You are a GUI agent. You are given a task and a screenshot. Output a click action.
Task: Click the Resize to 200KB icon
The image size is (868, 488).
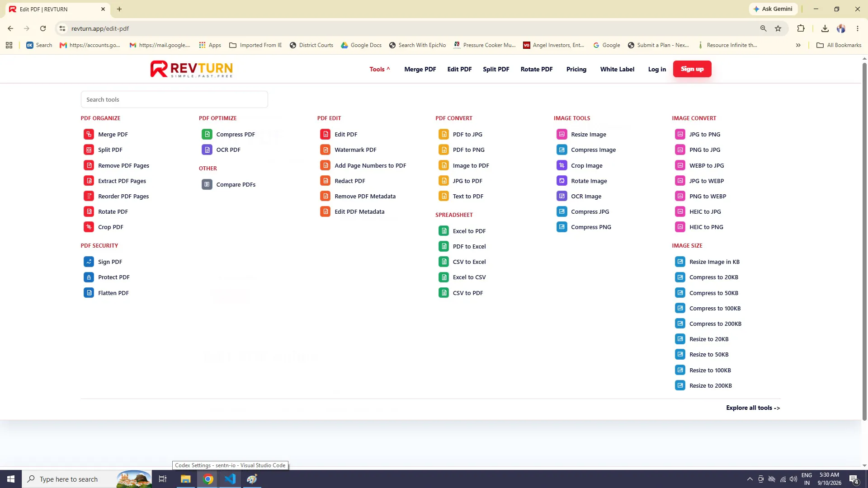pos(680,385)
